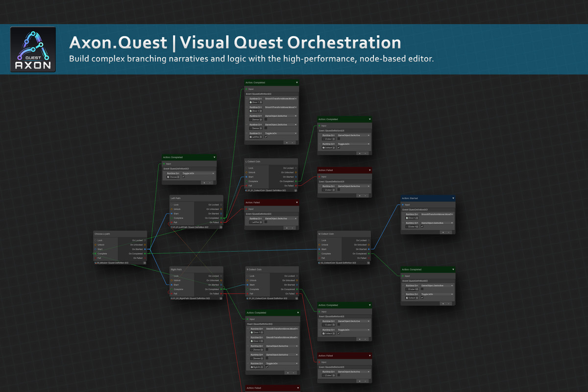Click Unlock port on Right Path node

(x=171, y=280)
